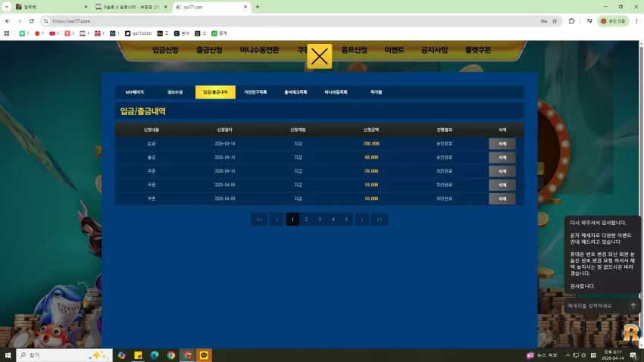Close the osr77.com tab

[245, 7]
